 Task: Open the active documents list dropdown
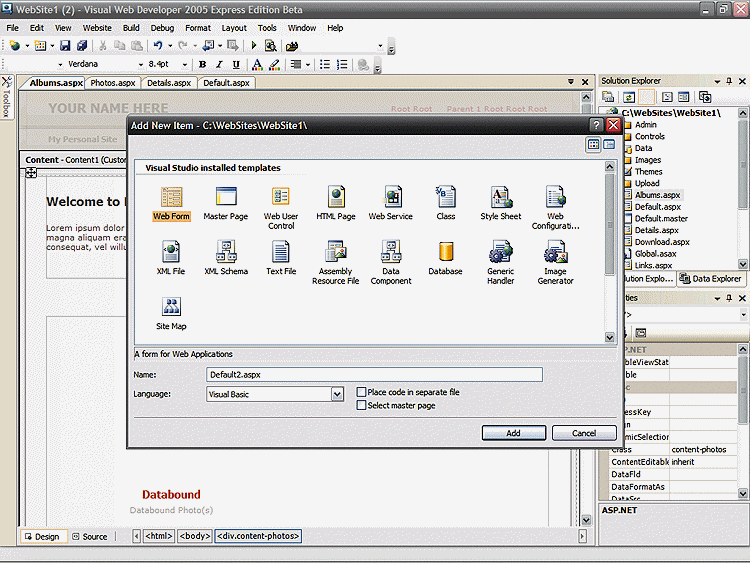click(x=571, y=82)
